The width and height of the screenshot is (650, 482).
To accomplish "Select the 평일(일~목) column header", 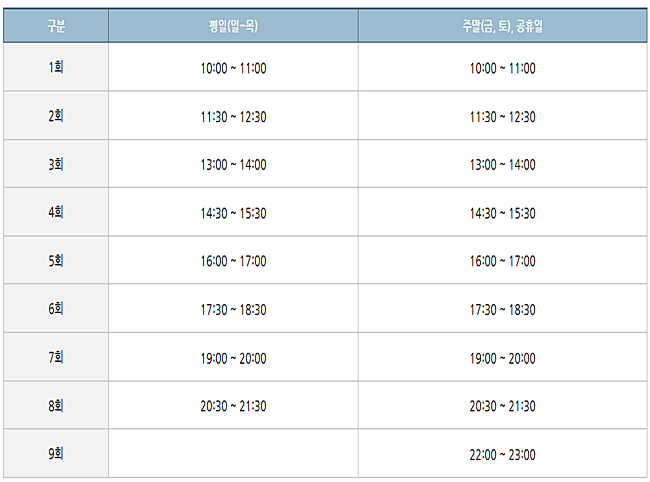I will pos(233,26).
